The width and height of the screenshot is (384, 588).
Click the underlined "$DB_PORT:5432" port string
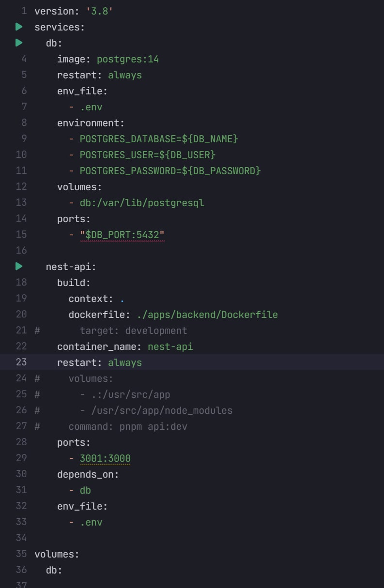[x=123, y=235]
